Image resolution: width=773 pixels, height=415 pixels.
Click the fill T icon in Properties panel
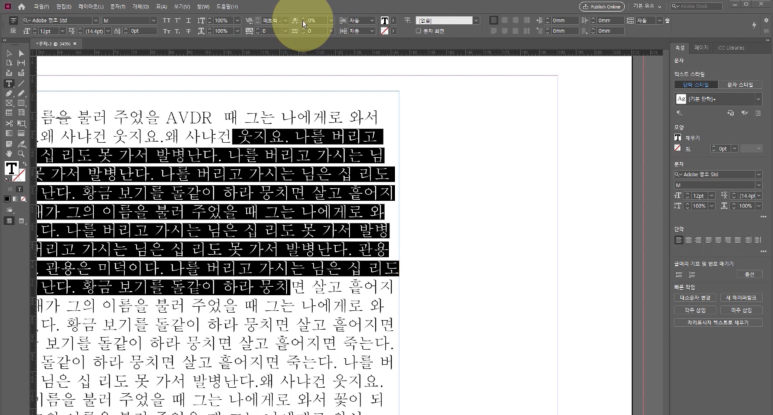coord(678,138)
